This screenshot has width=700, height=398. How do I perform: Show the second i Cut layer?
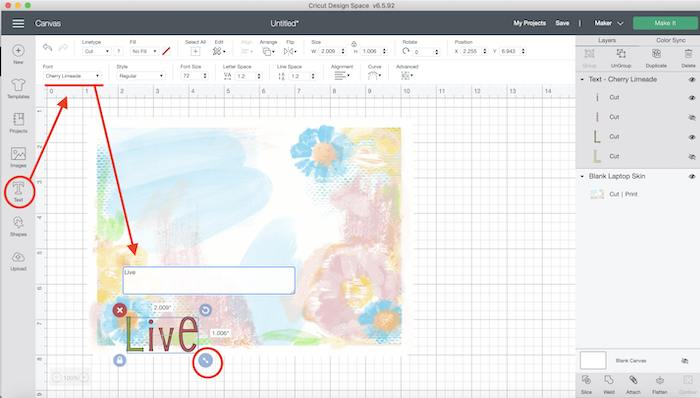coord(692,117)
